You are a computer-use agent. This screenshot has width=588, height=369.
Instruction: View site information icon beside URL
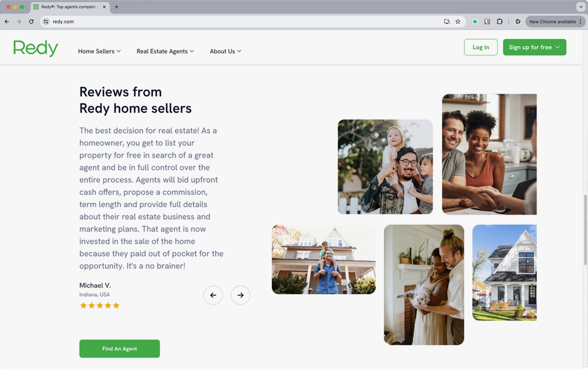(x=46, y=21)
